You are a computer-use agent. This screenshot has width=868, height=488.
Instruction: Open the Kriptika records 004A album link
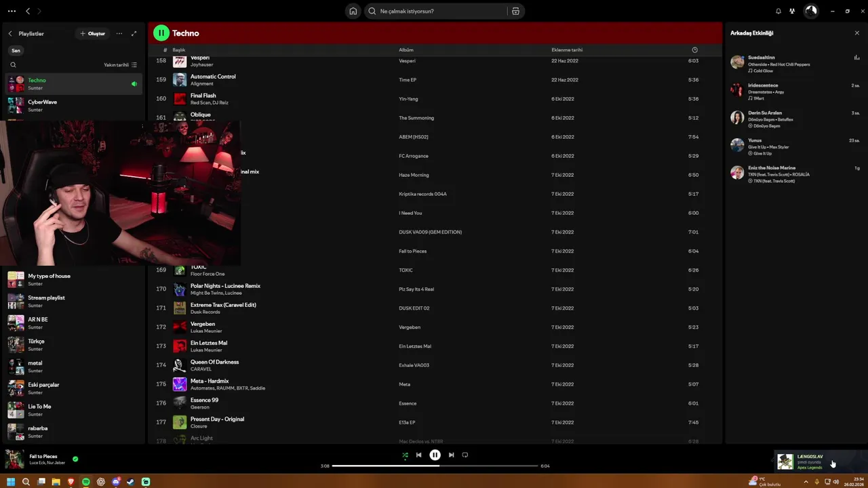pyautogui.click(x=422, y=194)
